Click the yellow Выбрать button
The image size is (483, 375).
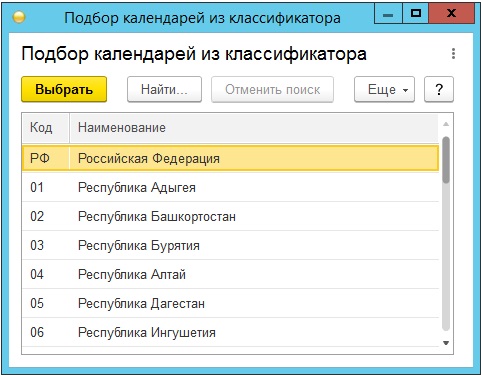64,89
